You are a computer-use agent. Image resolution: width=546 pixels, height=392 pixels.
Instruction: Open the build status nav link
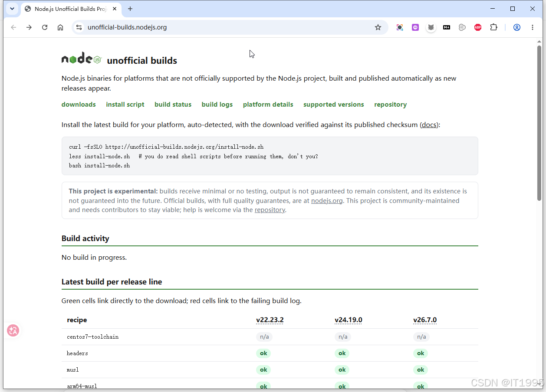[173, 105]
